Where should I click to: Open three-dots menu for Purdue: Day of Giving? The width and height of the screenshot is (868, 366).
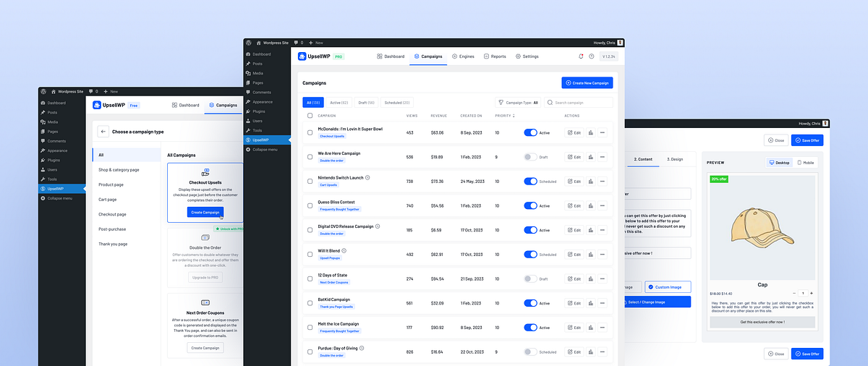[x=603, y=352]
